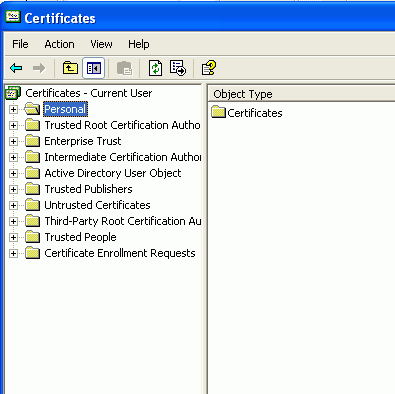The width and height of the screenshot is (395, 394).
Task: Click the Untrusted Certificates folder icon
Action: (33, 205)
